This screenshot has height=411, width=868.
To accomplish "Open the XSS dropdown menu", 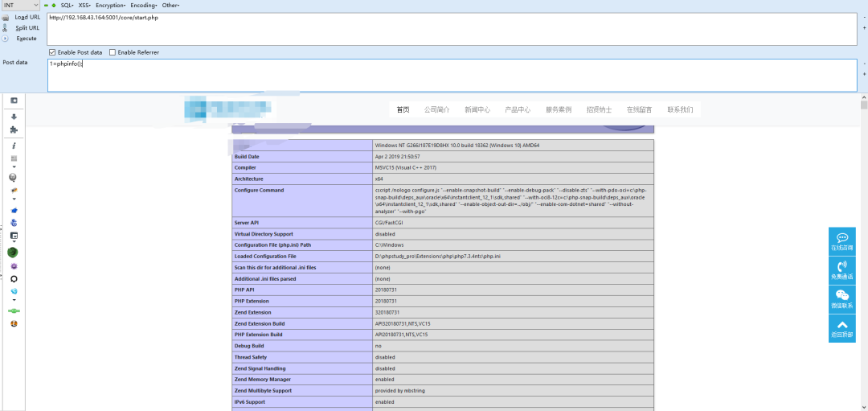I will tap(84, 5).
